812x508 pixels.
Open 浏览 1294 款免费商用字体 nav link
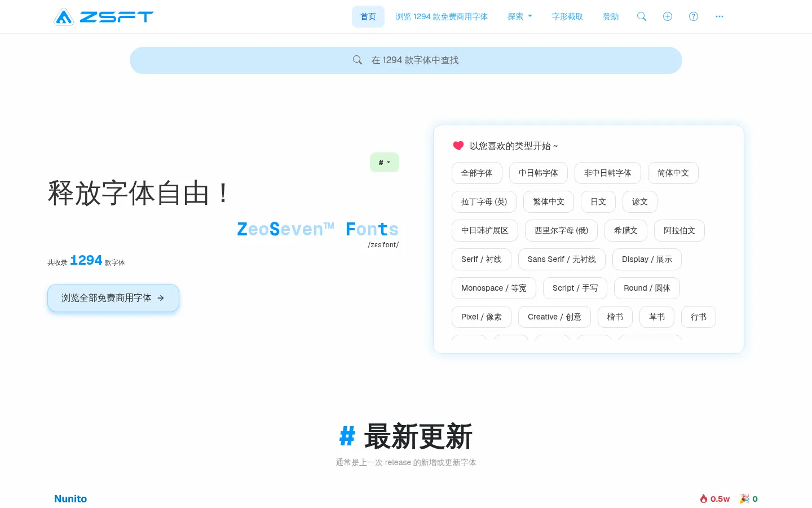[442, 16]
